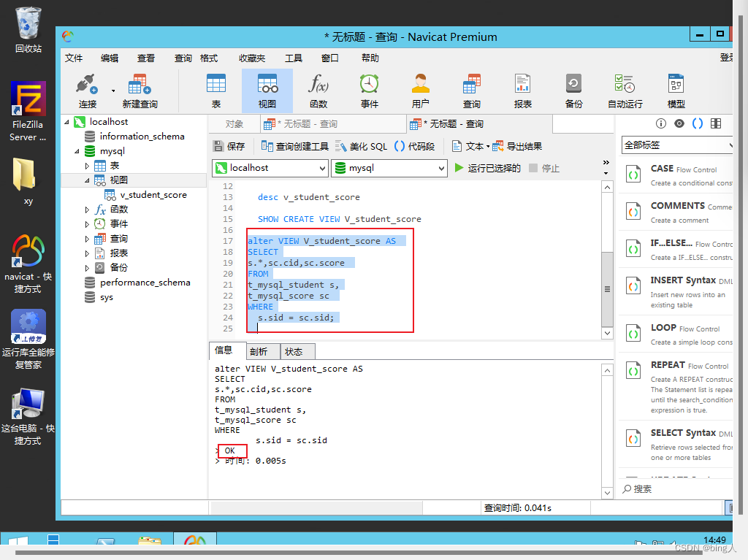Open the 连接 dropdown arrow
The width and height of the screenshot is (748, 560).
click(x=113, y=91)
